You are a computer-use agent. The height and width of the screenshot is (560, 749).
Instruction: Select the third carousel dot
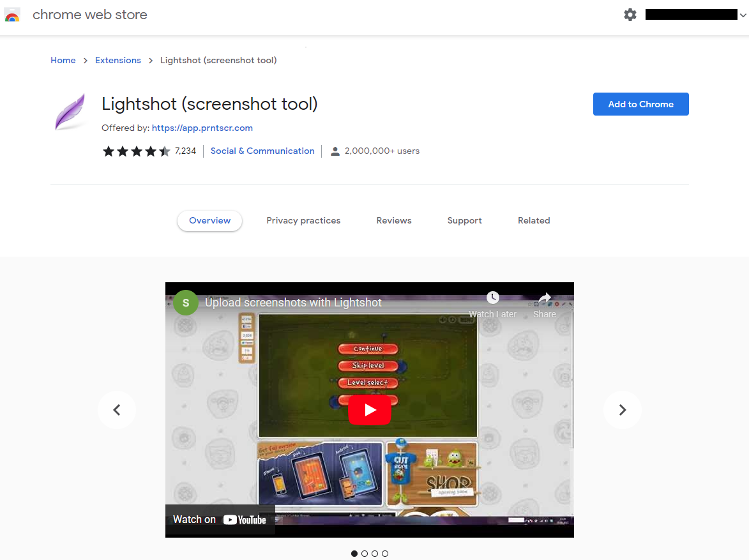375,554
